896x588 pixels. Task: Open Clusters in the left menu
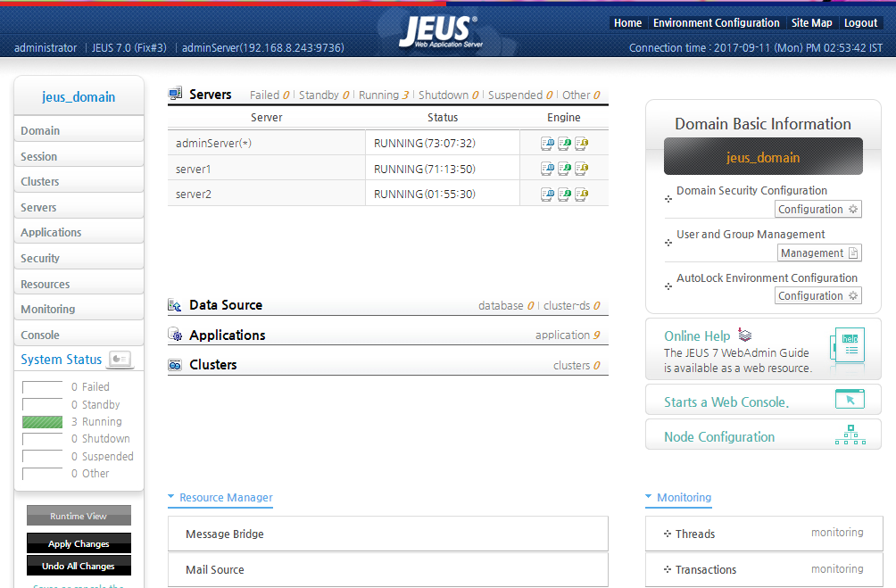[x=79, y=181]
